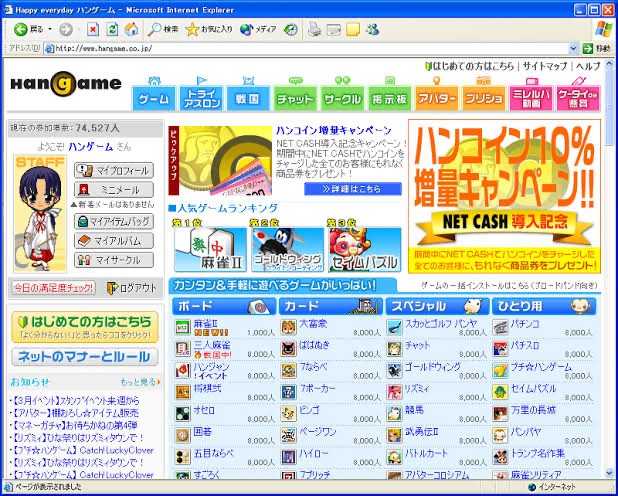Open マイアルバム button
The image size is (618, 496).
coord(114,241)
